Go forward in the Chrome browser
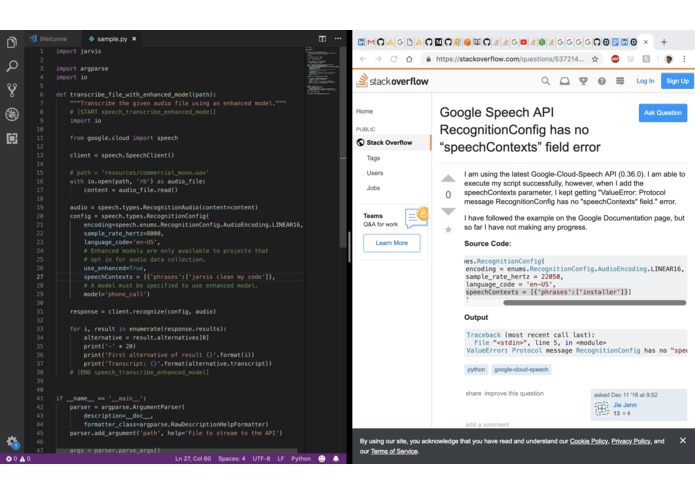The height and width of the screenshot is (494, 695). coord(378,59)
